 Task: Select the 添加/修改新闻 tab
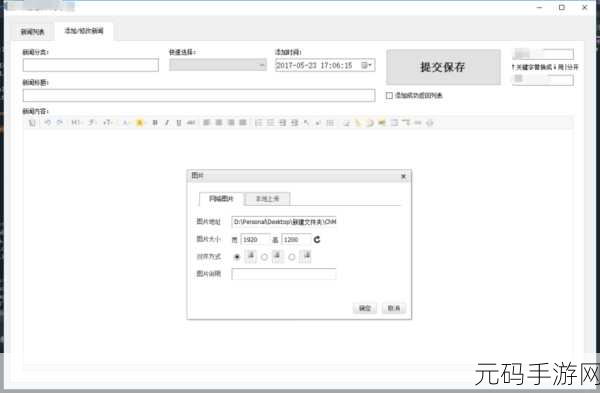pyautogui.click(x=84, y=31)
